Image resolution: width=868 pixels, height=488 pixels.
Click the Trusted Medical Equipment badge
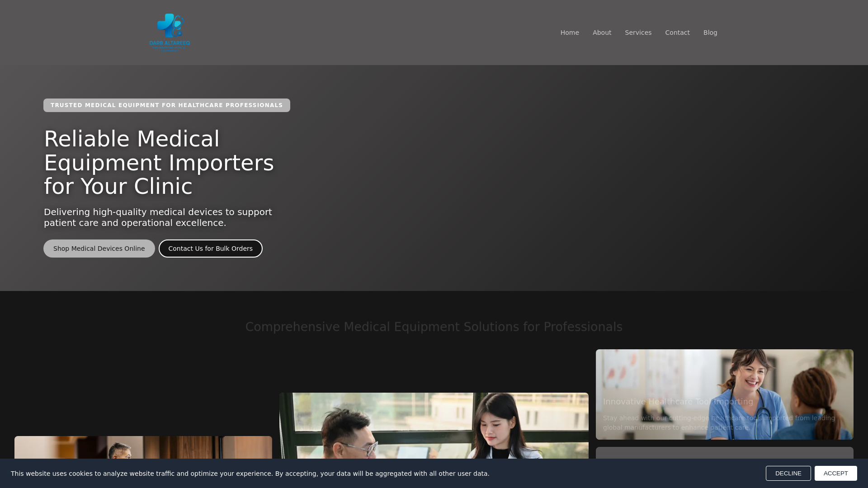tap(166, 105)
